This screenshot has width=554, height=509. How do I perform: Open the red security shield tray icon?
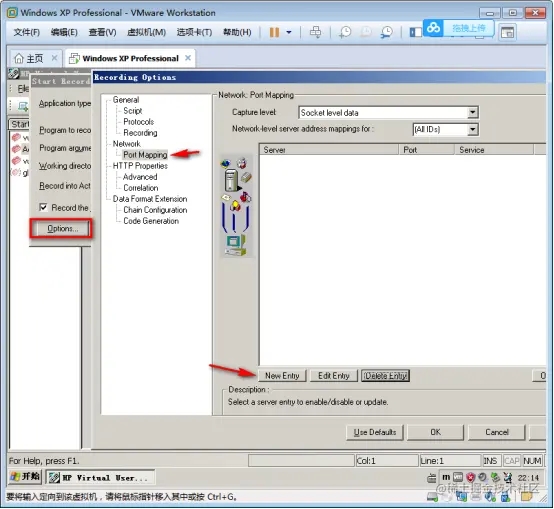click(x=470, y=477)
